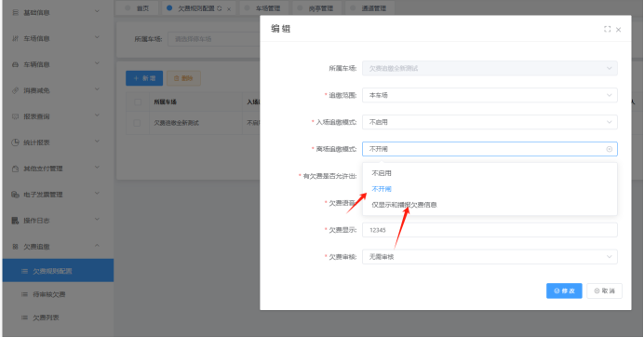Switch to the 车场管理 tab
644x338 pixels.
coord(264,8)
